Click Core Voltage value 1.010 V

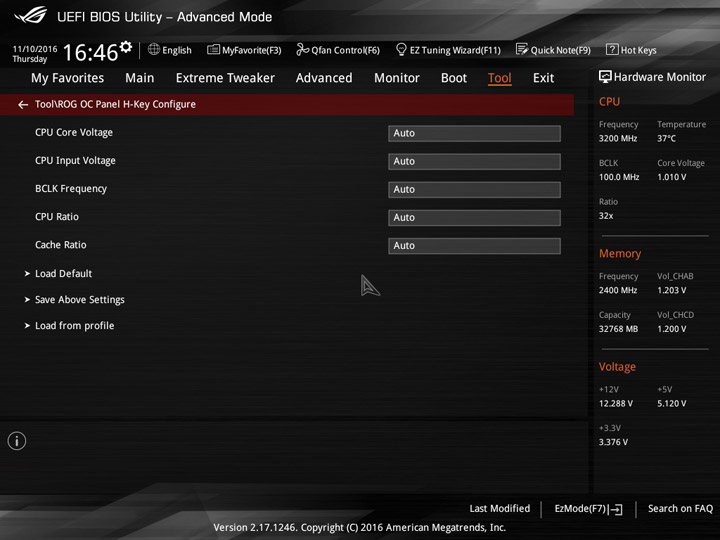[x=671, y=177]
